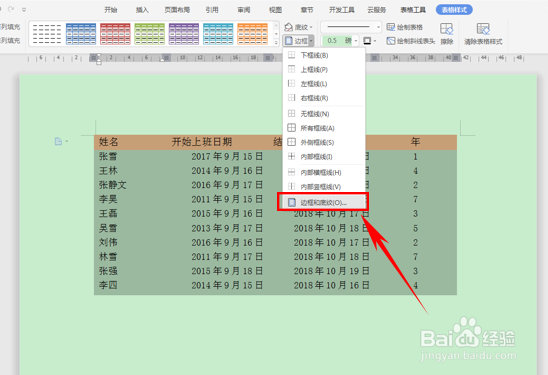Apply the orange table style thumbnail
This screenshot has width=548, height=375.
(252, 34)
